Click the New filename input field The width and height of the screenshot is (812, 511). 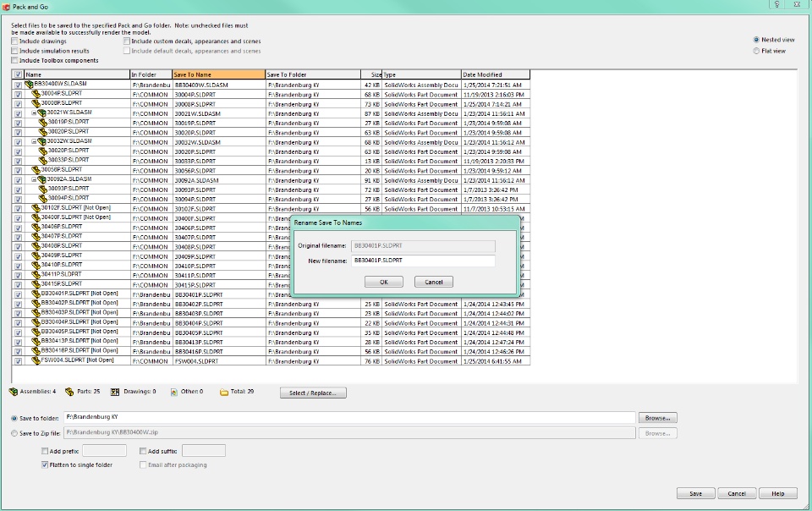click(423, 261)
